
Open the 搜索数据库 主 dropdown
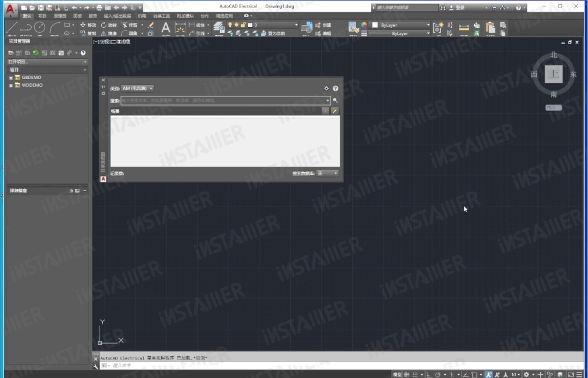327,173
